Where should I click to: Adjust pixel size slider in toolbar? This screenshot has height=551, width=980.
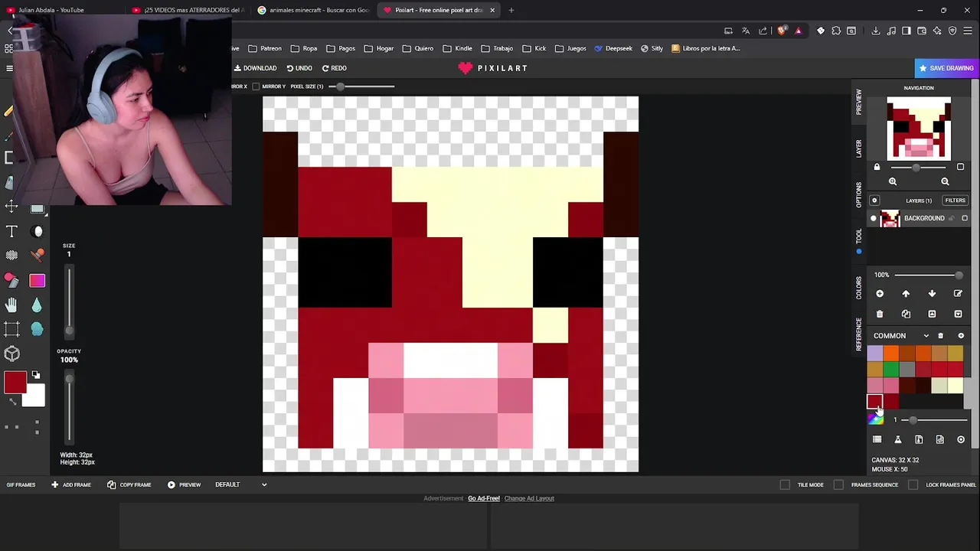362,86
